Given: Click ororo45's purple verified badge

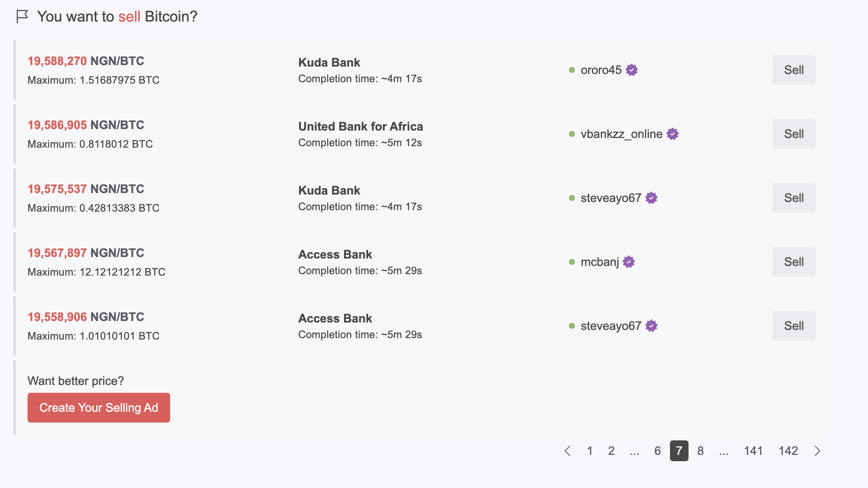Looking at the screenshot, I should tap(632, 70).
